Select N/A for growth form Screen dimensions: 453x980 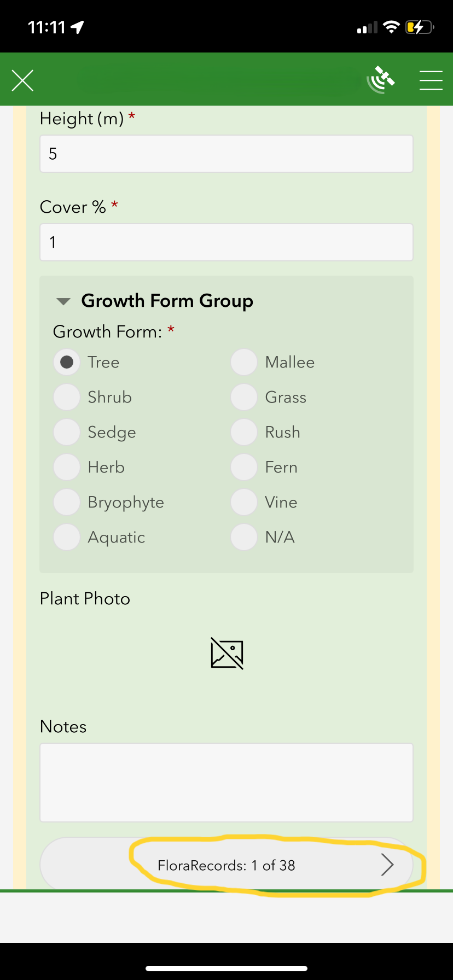tap(243, 537)
